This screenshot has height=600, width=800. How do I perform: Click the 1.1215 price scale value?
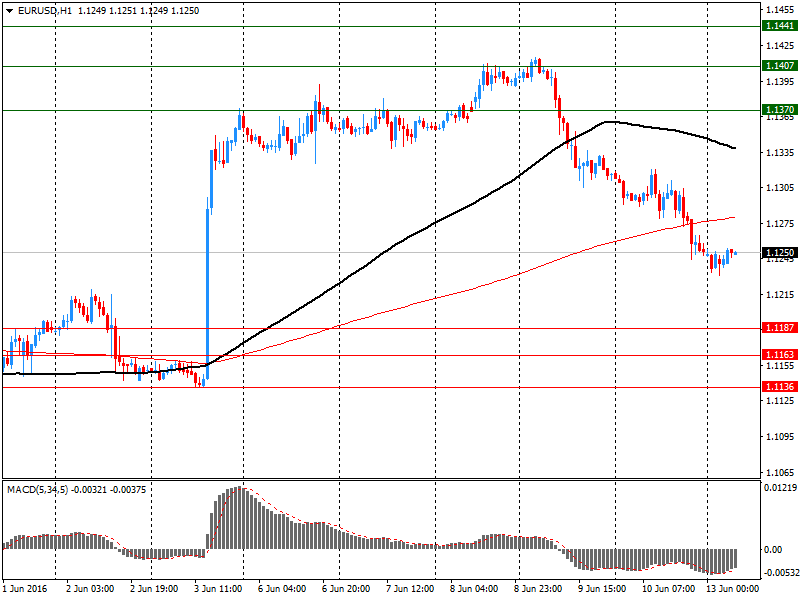(780, 295)
